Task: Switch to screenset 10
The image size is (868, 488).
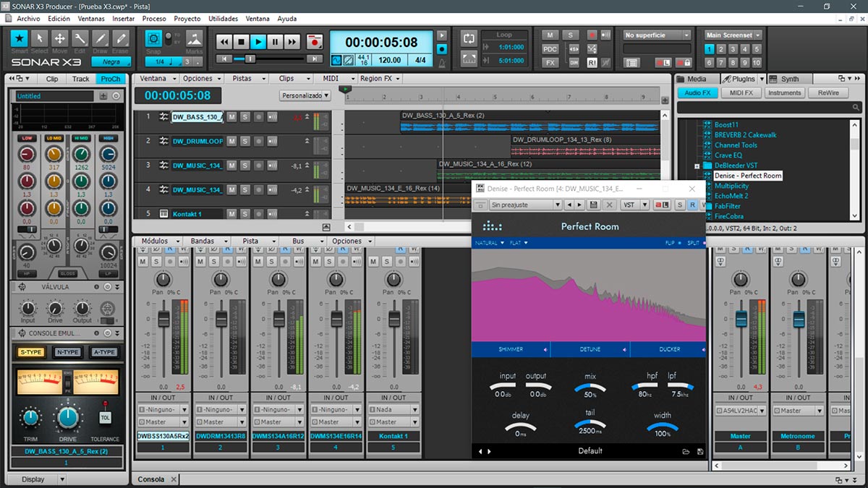Action: pos(757,63)
